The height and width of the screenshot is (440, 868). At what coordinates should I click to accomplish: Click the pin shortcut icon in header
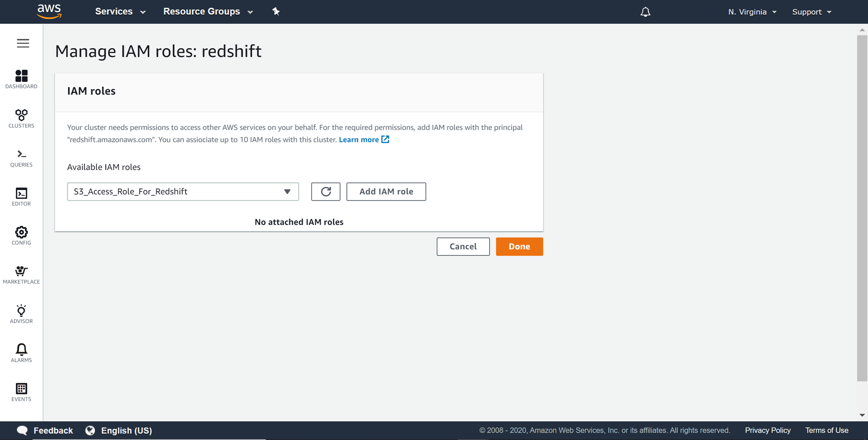pyautogui.click(x=276, y=12)
